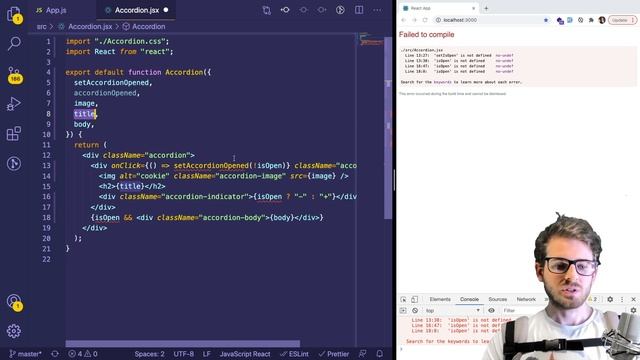Screen dimensions: 640x360
Task: Open Source Control view with 186 badge
Action: [14, 75]
